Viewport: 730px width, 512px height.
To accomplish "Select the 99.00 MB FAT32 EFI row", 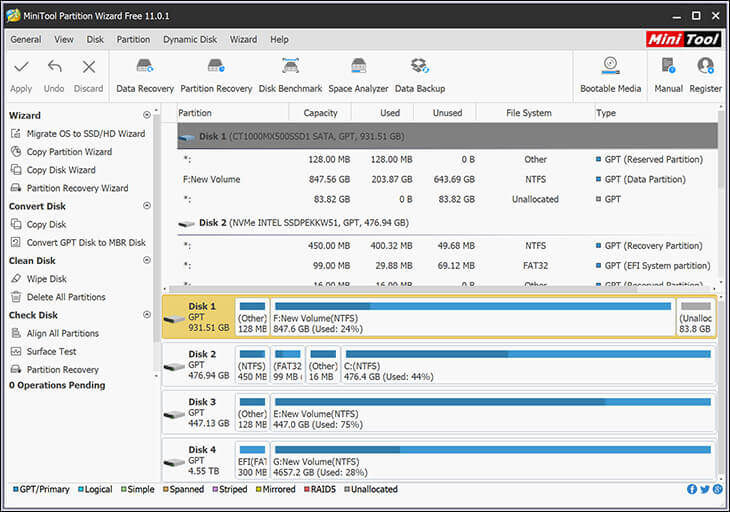I will pyautogui.click(x=447, y=266).
